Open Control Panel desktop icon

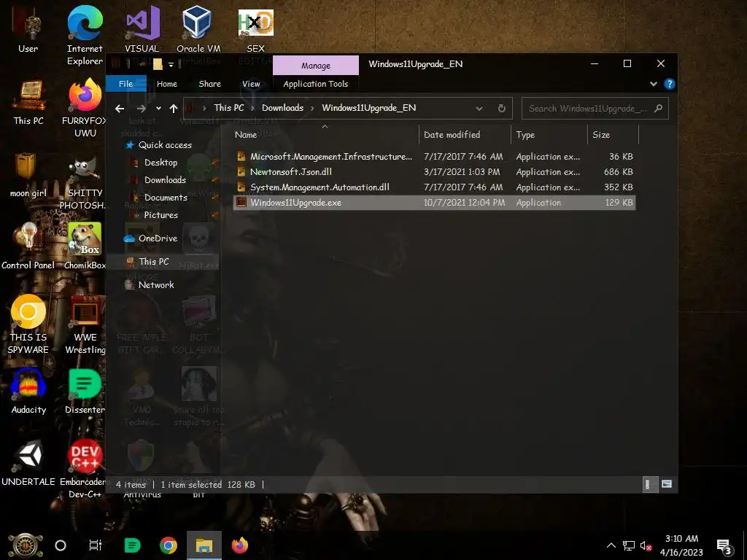coord(28,246)
